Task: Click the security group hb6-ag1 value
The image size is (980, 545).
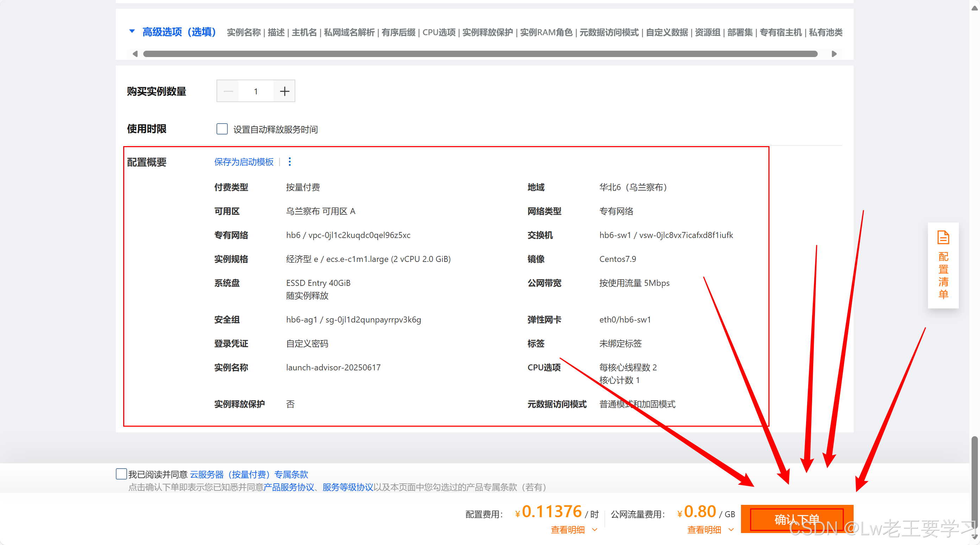Action: (353, 320)
